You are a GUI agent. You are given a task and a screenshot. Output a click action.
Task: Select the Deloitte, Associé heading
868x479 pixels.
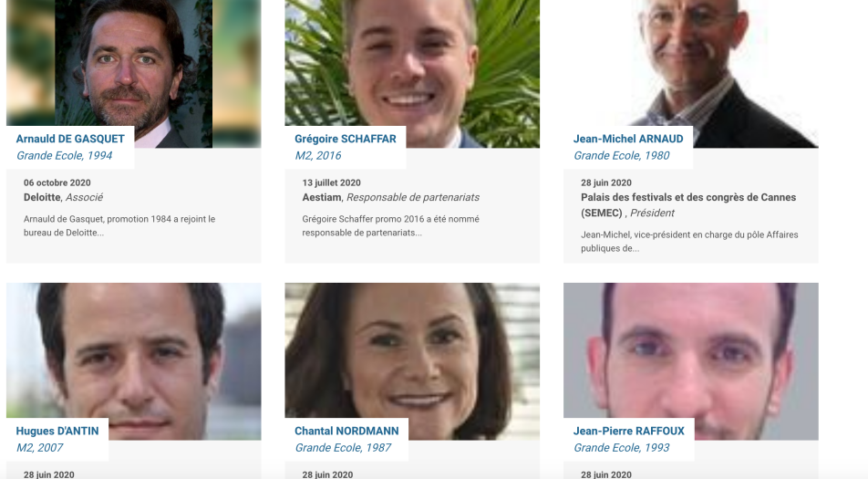pos(63,197)
